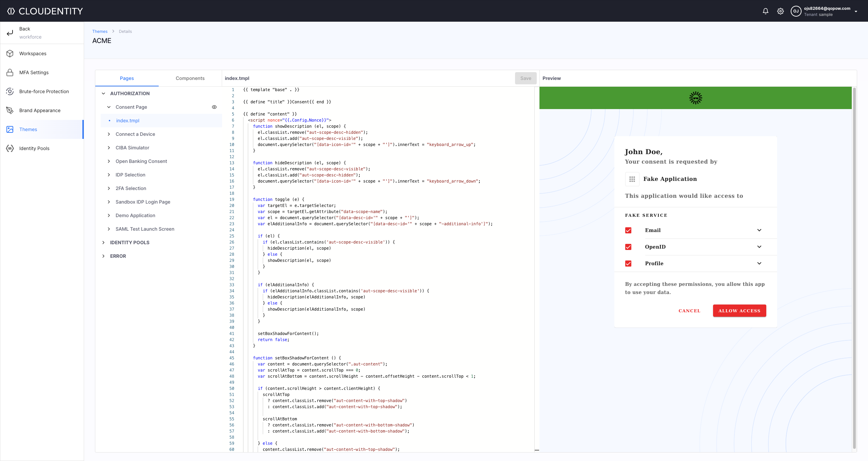Click the Identity Pools sidebar icon
Image resolution: width=868 pixels, height=461 pixels.
12,148
